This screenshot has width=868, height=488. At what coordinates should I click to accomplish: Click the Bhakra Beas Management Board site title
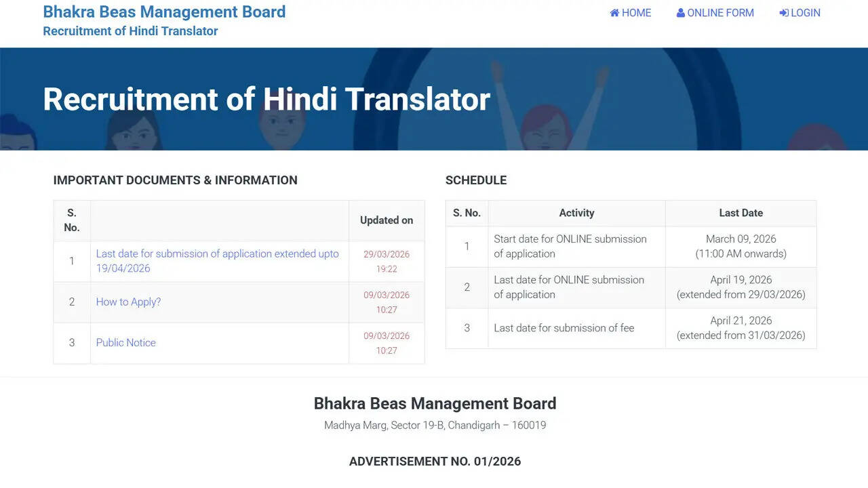164,12
